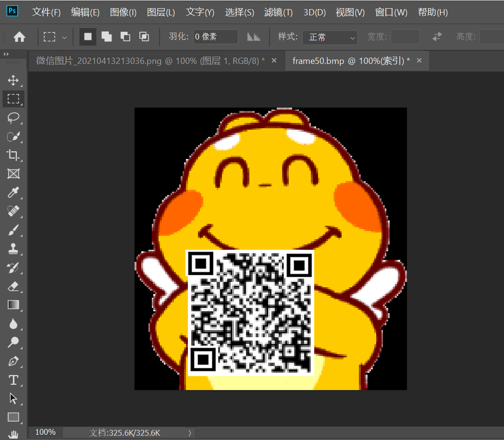Viewport: 504px width, 440px height.
Task: Select the Hand tool
Action: (x=13, y=435)
